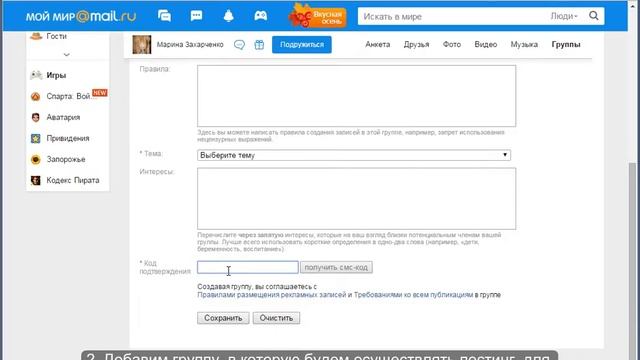
Task: Click the Сохранить button
Action: (x=223, y=318)
